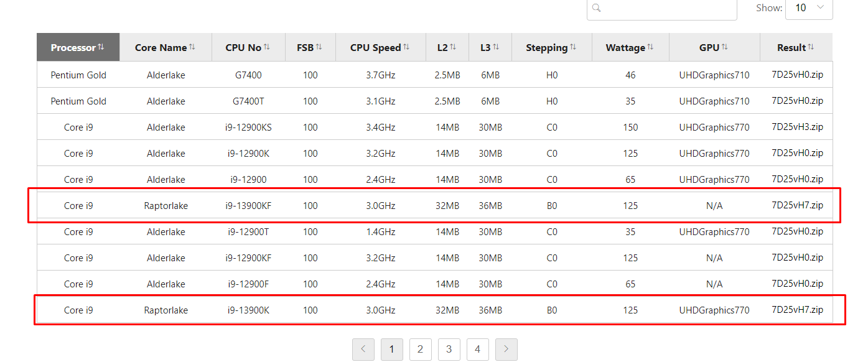Download 7D25vH7.zip for i9-13900K row
Image resolution: width=868 pixels, height=362 pixels.
pyautogui.click(x=798, y=310)
